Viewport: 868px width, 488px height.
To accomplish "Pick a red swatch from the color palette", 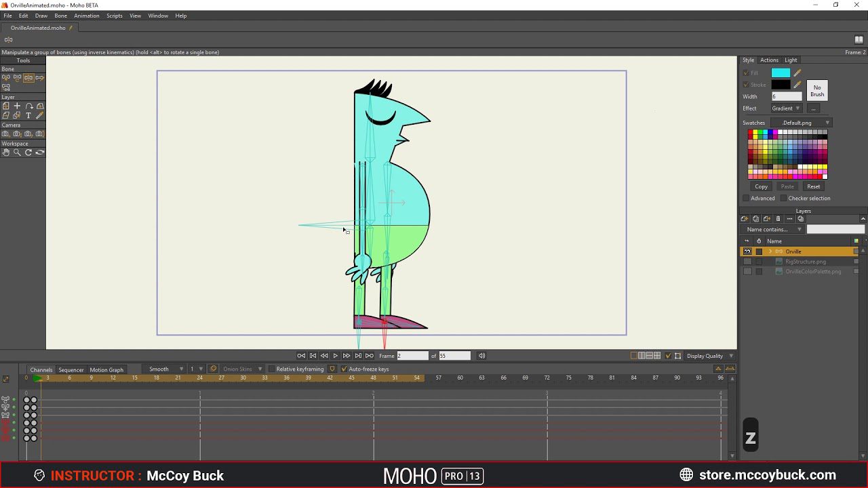I will click(749, 132).
